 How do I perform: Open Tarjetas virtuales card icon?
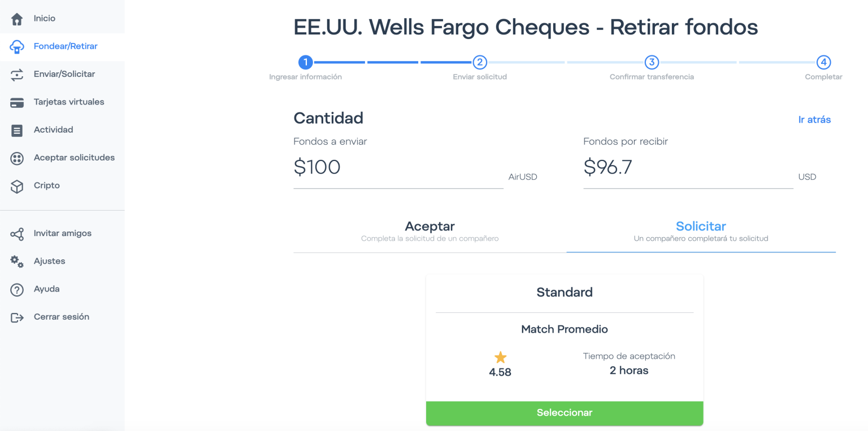[x=17, y=102]
